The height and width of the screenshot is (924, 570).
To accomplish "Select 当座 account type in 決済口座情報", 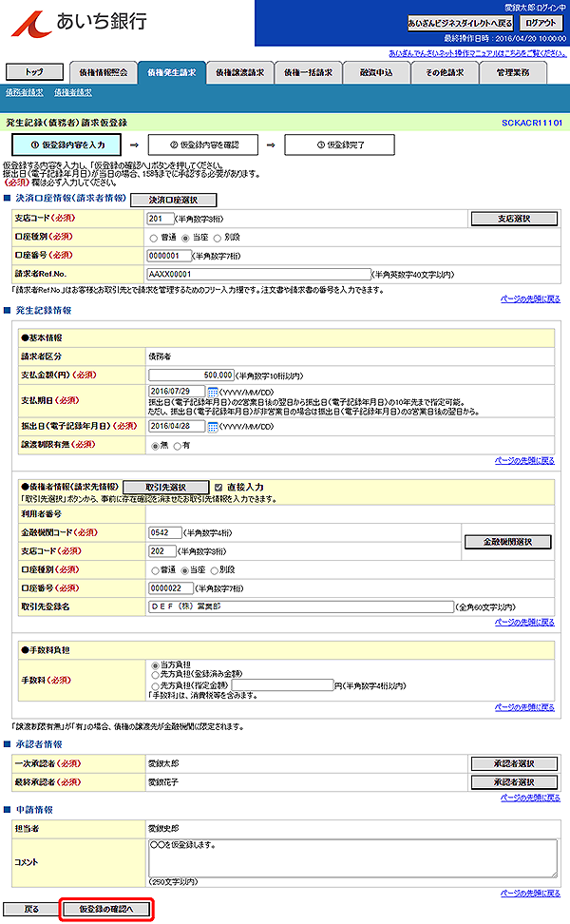I will click(x=185, y=238).
